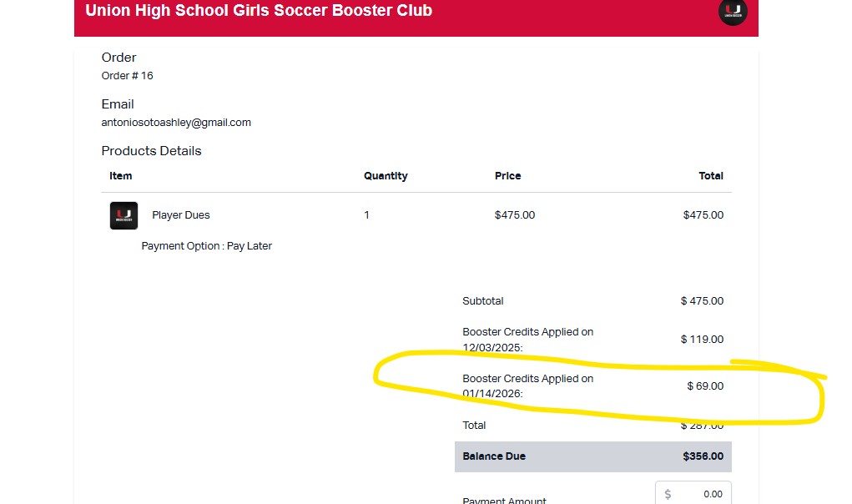Click the Quantity column header

(x=386, y=176)
